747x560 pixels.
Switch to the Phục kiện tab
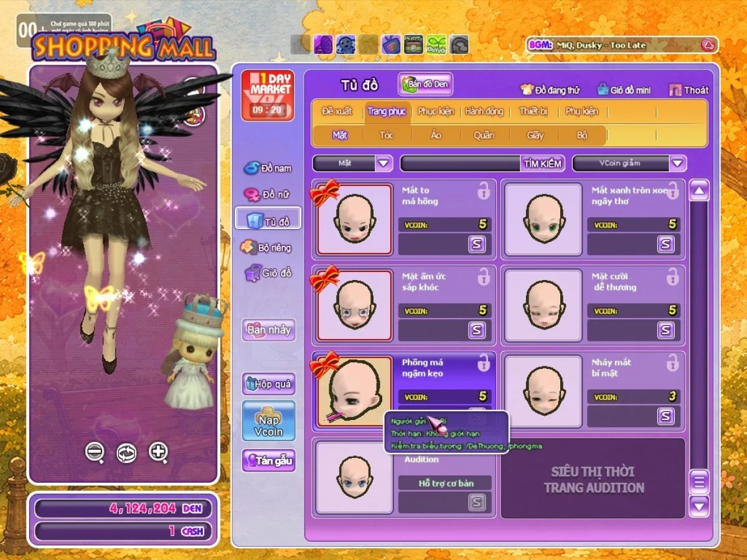[436, 111]
